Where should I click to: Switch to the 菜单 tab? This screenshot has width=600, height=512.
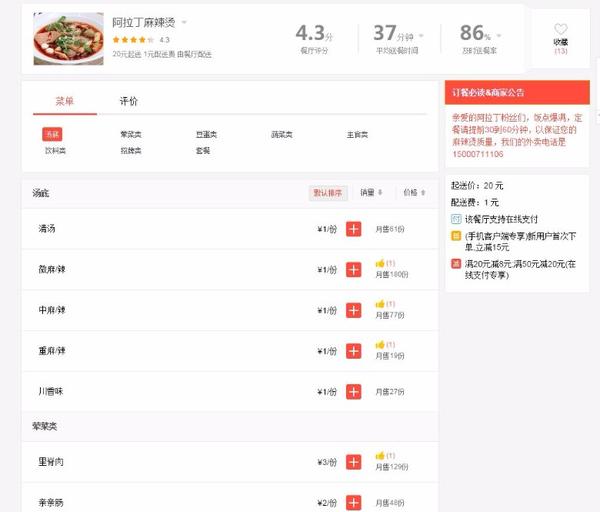pos(65,101)
